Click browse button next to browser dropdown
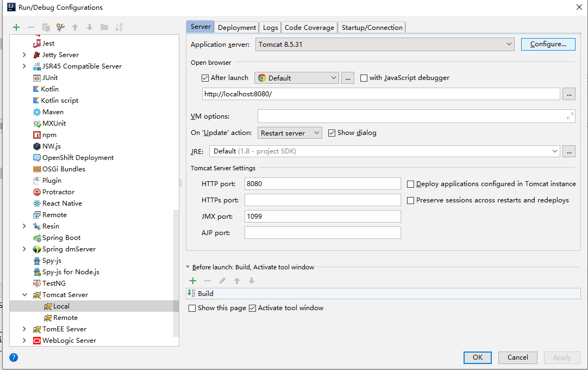Image resolution: width=588 pixels, height=370 pixels. click(x=348, y=78)
